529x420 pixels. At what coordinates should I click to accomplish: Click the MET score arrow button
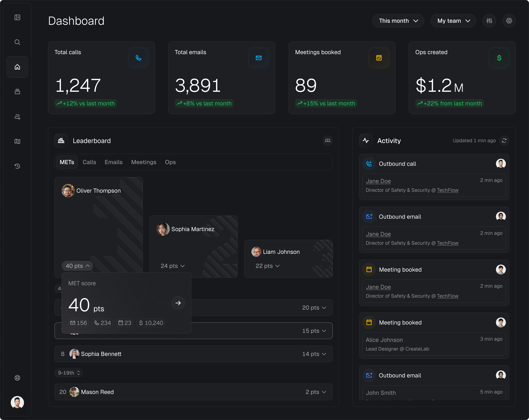(178, 303)
